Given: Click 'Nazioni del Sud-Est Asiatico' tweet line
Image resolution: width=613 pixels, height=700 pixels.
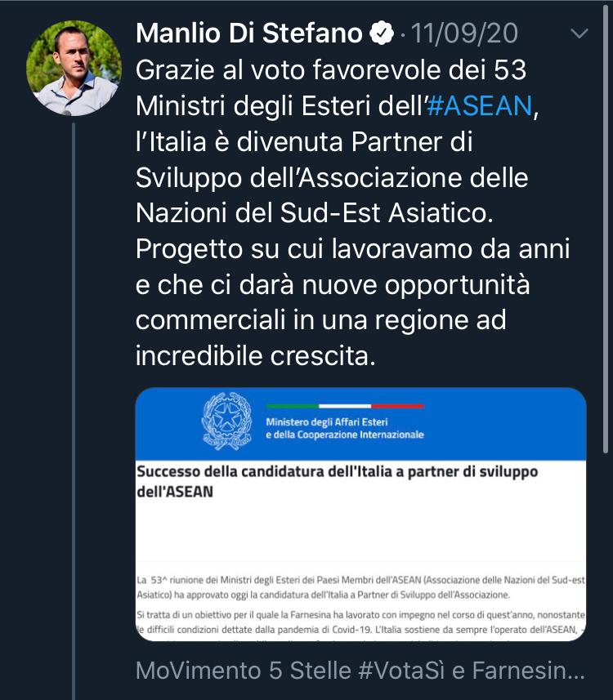Looking at the screenshot, I should [315, 213].
